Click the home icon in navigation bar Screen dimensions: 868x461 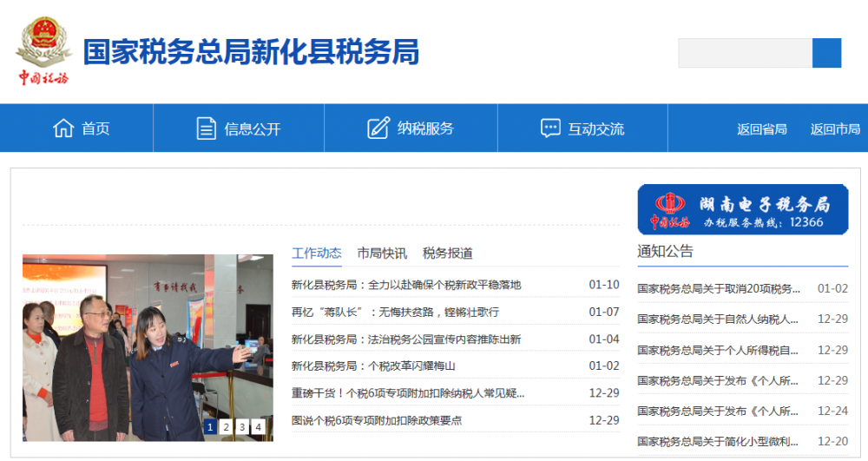[x=63, y=128]
